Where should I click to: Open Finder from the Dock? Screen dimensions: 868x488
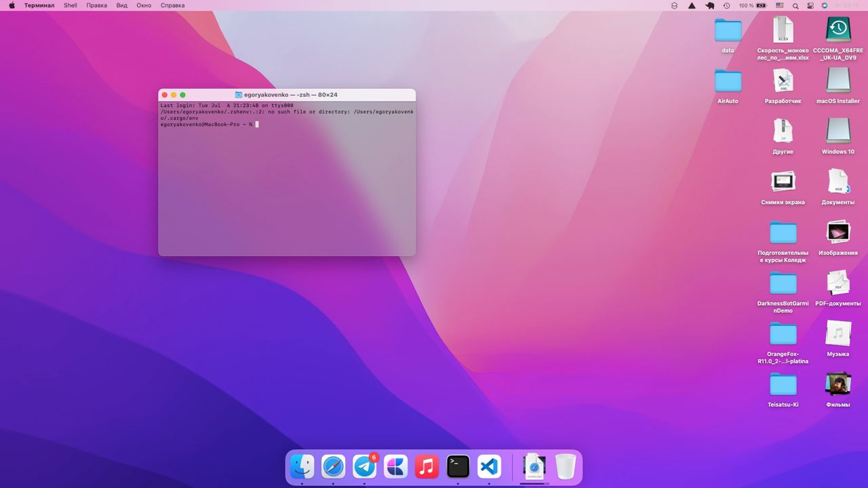click(302, 467)
